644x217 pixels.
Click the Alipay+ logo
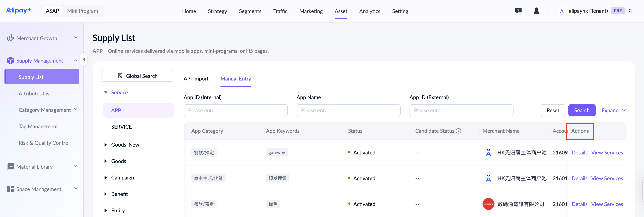[18, 10]
